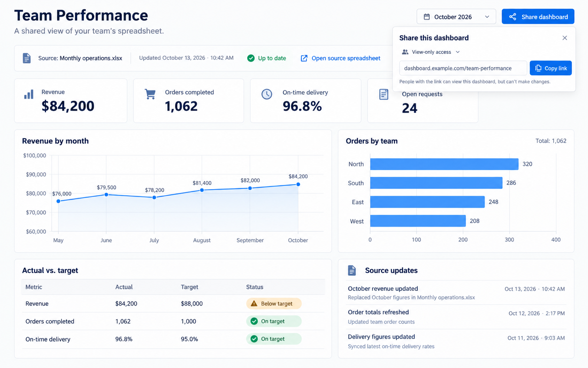
Task: Click On target badge for Orders completed
Action: pos(274,321)
